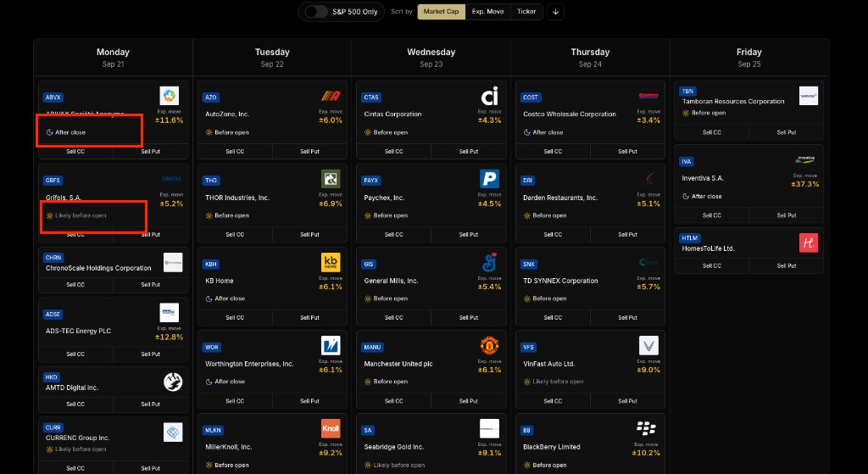Screen dimensions: 868x474
Task: Click the Costco logo icon
Action: (648, 96)
